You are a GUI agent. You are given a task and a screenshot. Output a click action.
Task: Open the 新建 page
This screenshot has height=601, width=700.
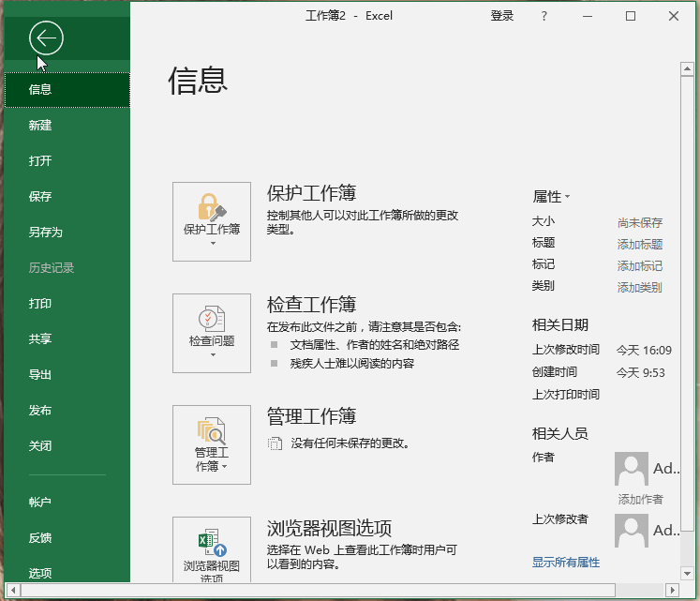(67, 125)
